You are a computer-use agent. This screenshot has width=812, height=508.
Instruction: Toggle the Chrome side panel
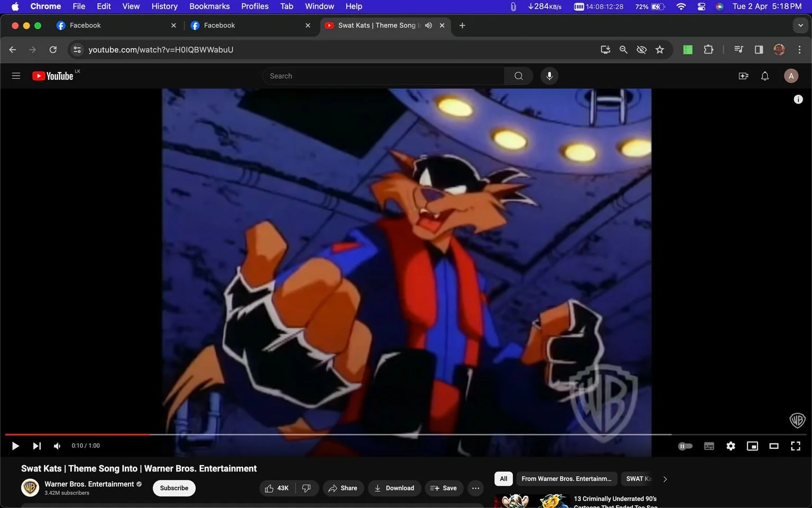click(759, 50)
